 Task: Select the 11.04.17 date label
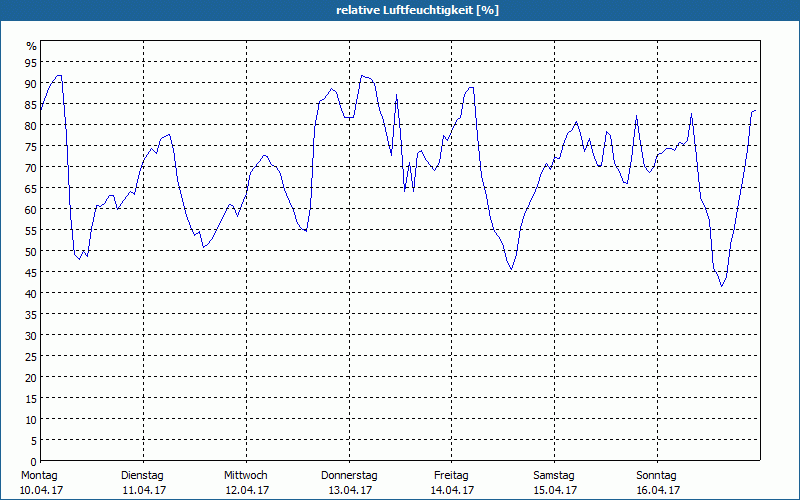[144, 490]
